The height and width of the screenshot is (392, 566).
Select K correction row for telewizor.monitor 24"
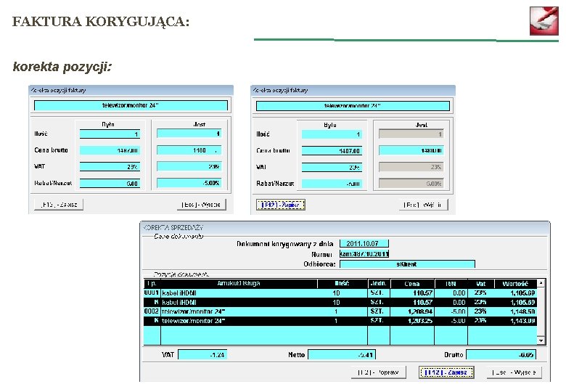click(x=340, y=321)
